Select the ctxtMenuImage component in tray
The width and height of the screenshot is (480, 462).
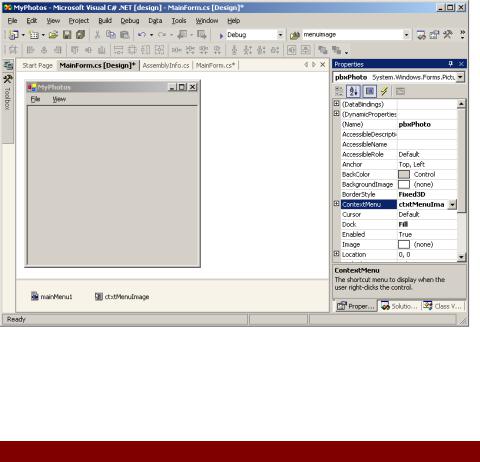coord(122,296)
